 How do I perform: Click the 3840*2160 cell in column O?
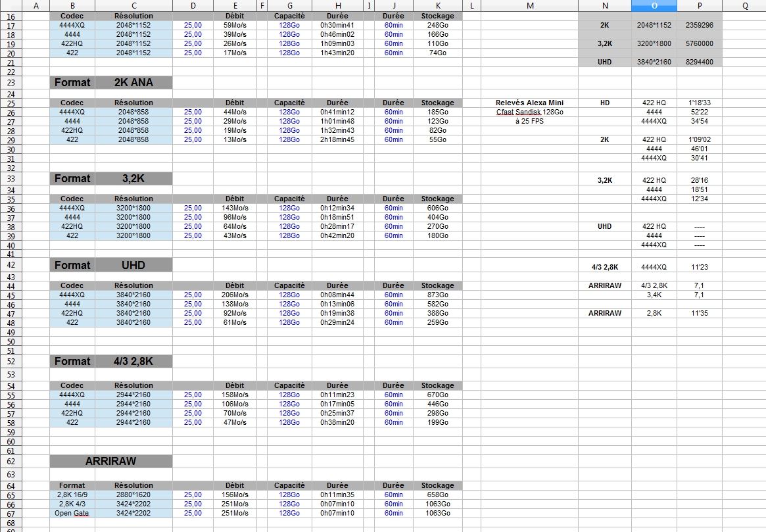[x=654, y=62]
